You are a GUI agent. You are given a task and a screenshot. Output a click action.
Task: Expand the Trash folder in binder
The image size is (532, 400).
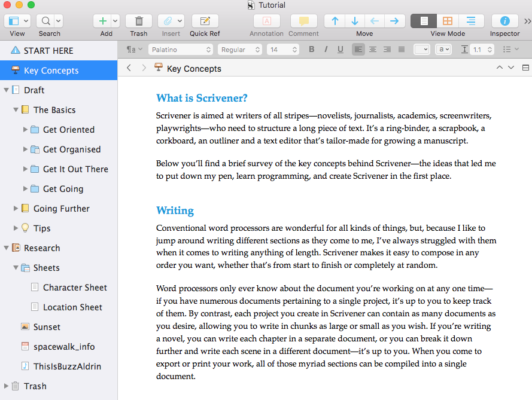(6, 386)
